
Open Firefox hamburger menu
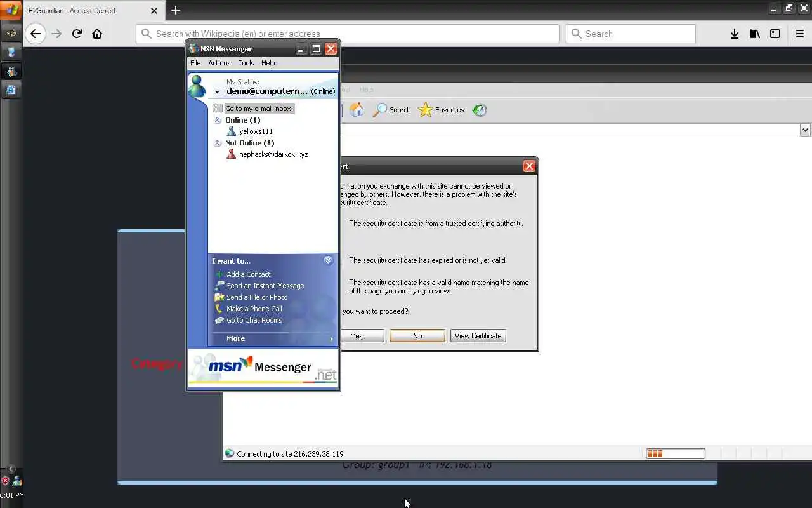point(800,34)
